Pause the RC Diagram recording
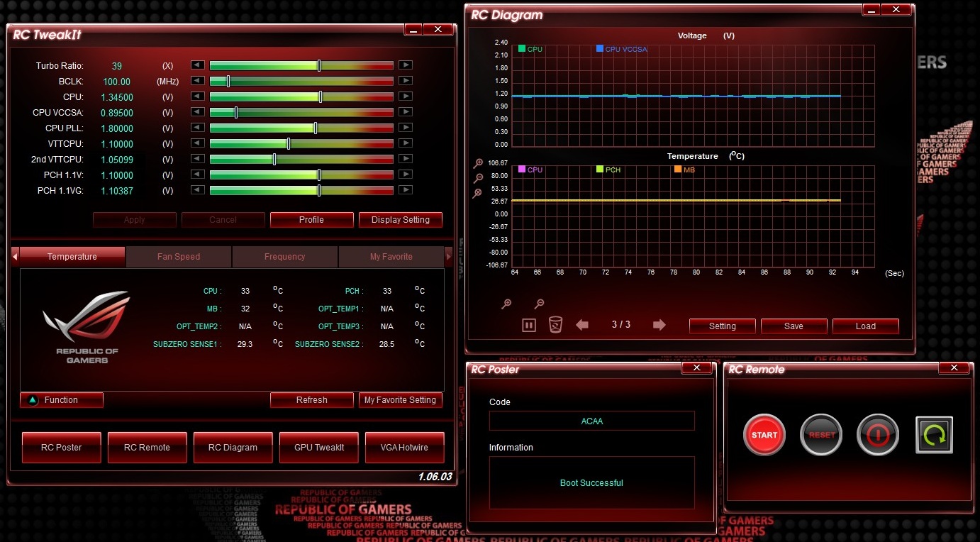 coord(529,325)
